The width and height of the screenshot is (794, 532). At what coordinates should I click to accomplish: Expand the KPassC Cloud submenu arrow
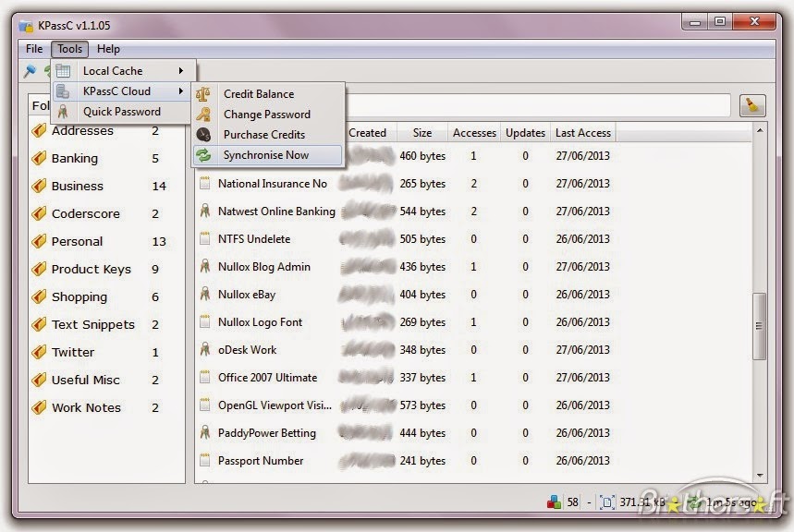[180, 91]
